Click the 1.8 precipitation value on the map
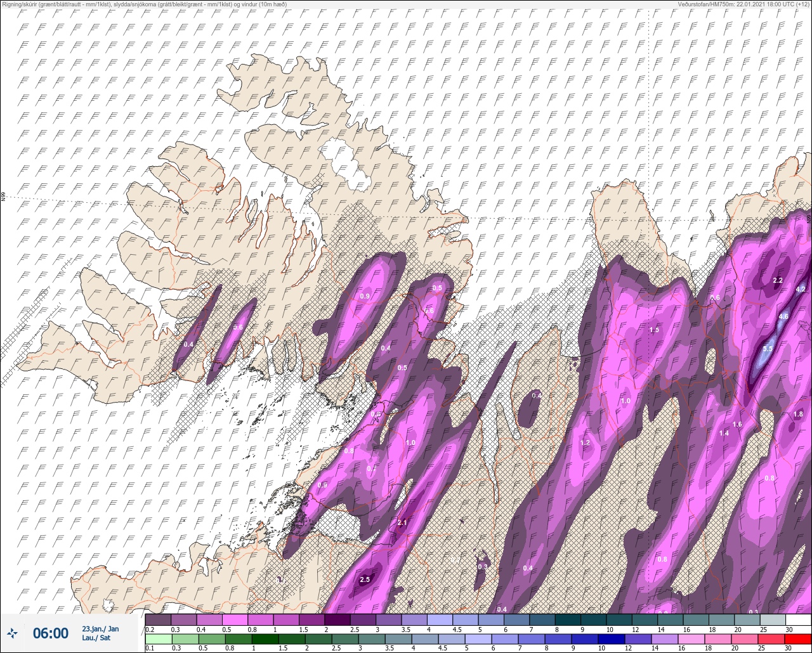812x653 pixels. (x=798, y=414)
